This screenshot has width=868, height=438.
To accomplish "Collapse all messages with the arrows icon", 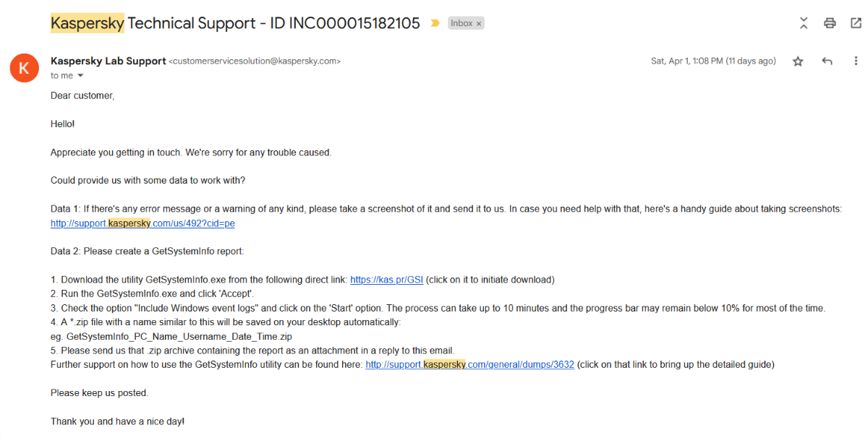I will pos(804,23).
